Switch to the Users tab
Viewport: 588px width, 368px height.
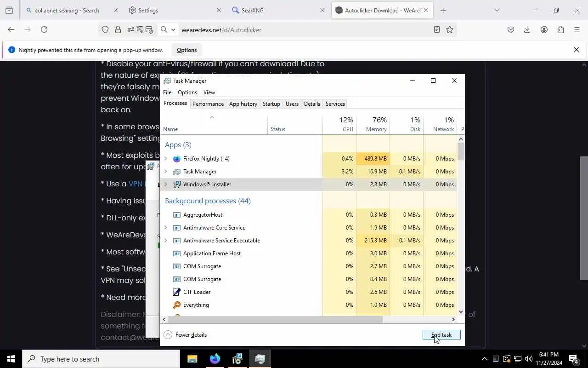[292, 104]
